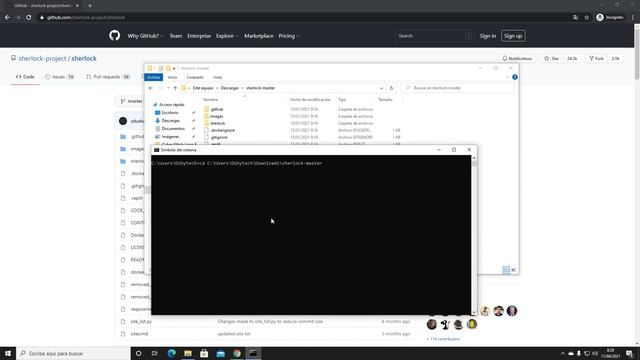Open the Compartir ribbon tab in File Explorer
This screenshot has height=360, width=640.
tap(195, 77)
